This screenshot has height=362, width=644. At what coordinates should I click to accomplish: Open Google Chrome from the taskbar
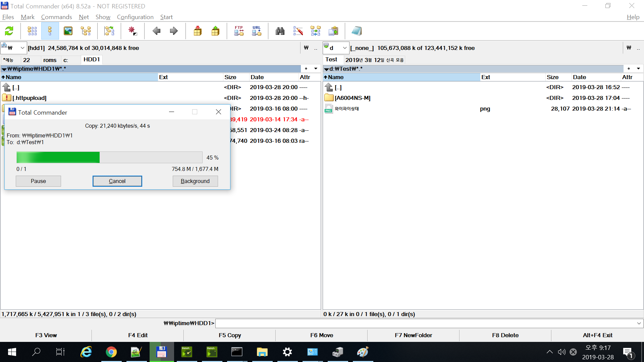(x=111, y=352)
